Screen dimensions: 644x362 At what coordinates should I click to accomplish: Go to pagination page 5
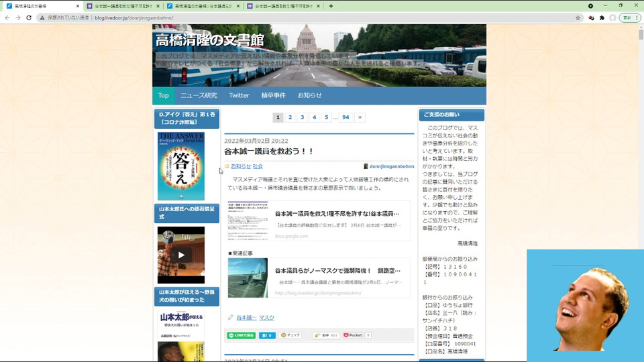[x=327, y=117]
